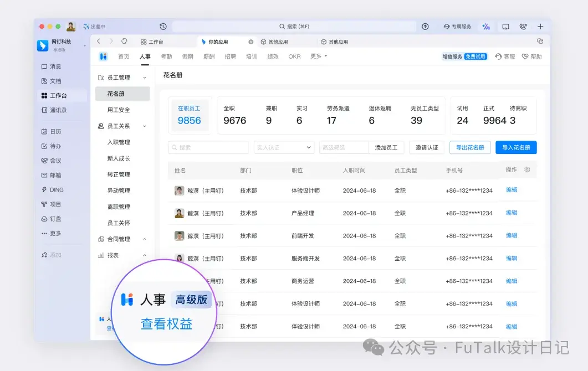Image resolution: width=588 pixels, height=371 pixels.
Task: Collapse the 员工管理 section
Action: pyautogui.click(x=145, y=78)
